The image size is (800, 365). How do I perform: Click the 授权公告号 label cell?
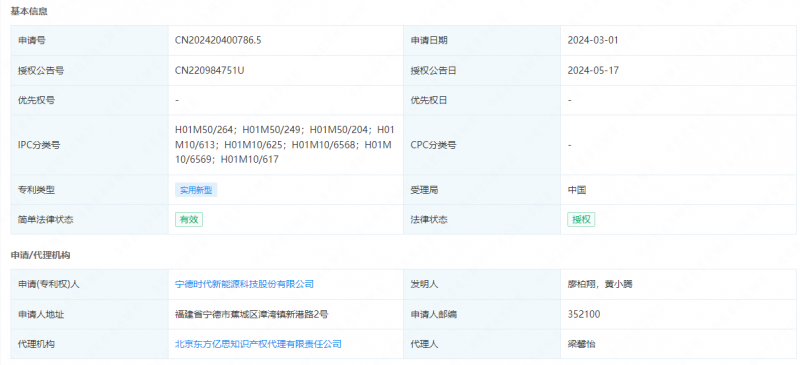click(89, 70)
